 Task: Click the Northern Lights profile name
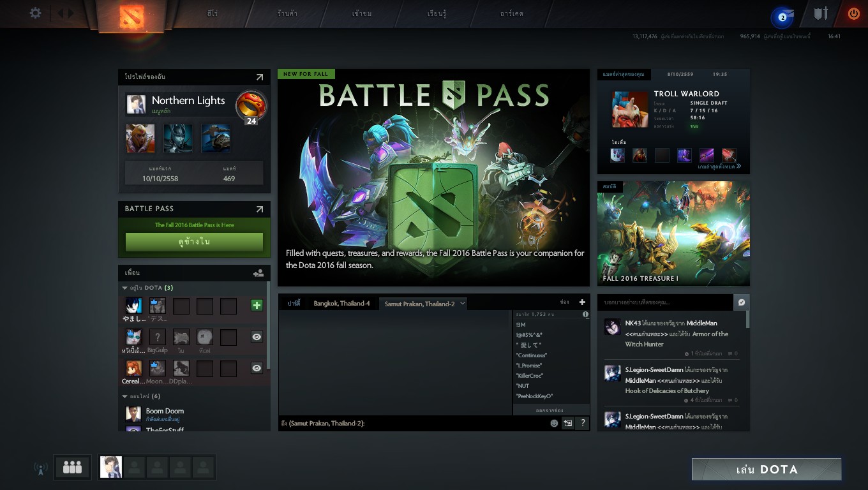point(188,100)
